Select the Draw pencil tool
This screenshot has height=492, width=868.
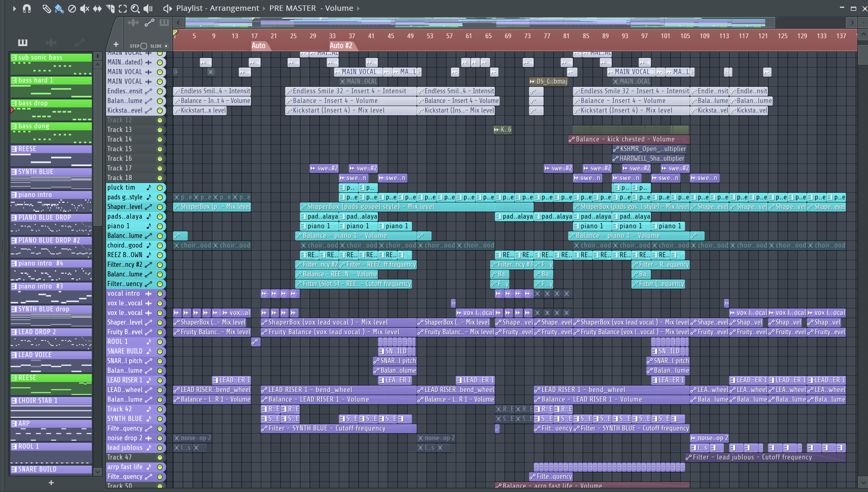click(x=46, y=8)
